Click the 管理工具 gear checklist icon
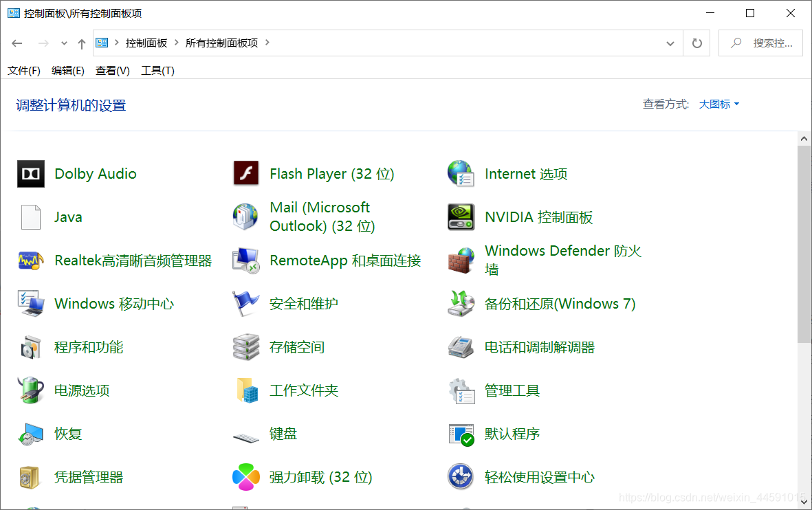The image size is (812, 510). (x=461, y=391)
